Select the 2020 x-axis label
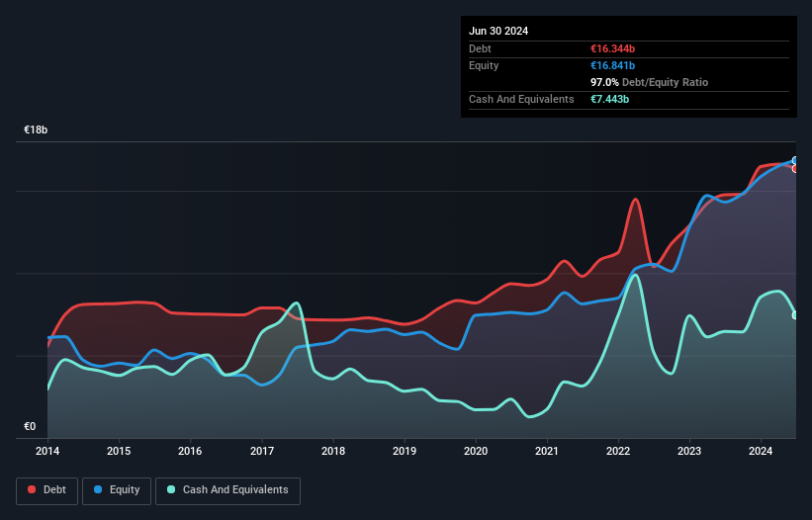Viewport: 812px width, 520px height. 476,450
